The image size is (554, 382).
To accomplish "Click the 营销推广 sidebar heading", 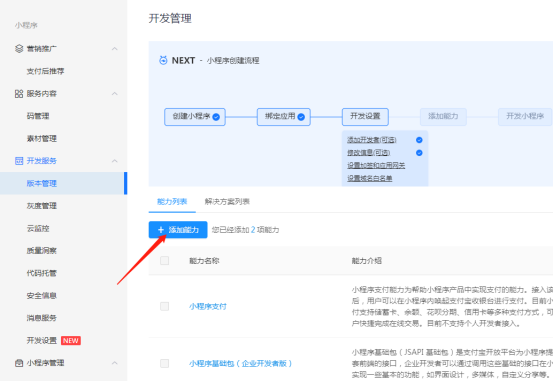I will [x=42, y=49].
